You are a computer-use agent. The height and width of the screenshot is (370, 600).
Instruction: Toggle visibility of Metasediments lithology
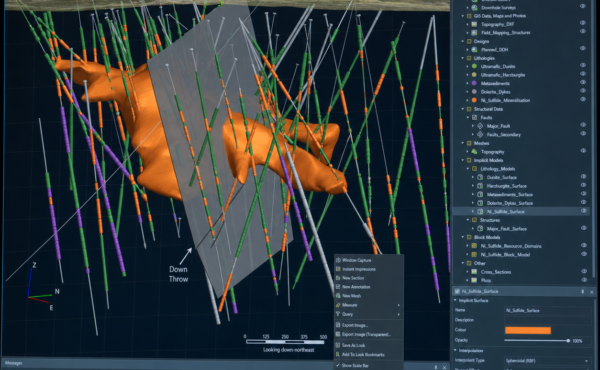pos(583,82)
